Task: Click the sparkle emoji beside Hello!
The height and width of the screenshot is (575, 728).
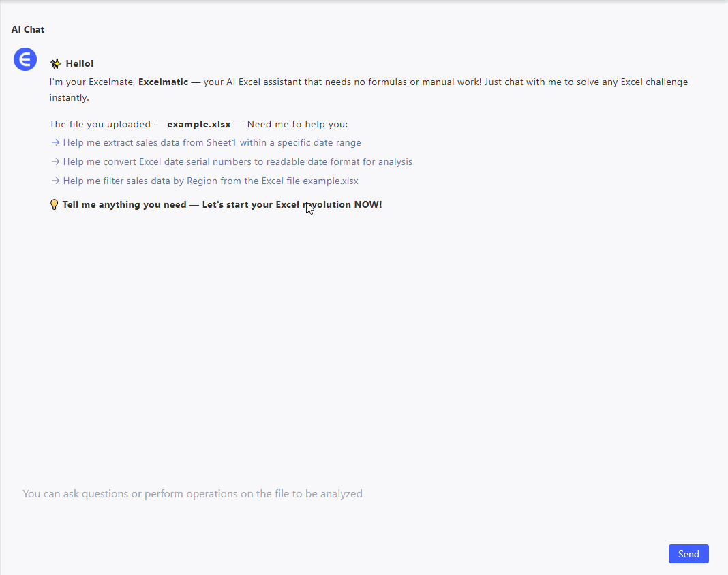Action: [56, 64]
